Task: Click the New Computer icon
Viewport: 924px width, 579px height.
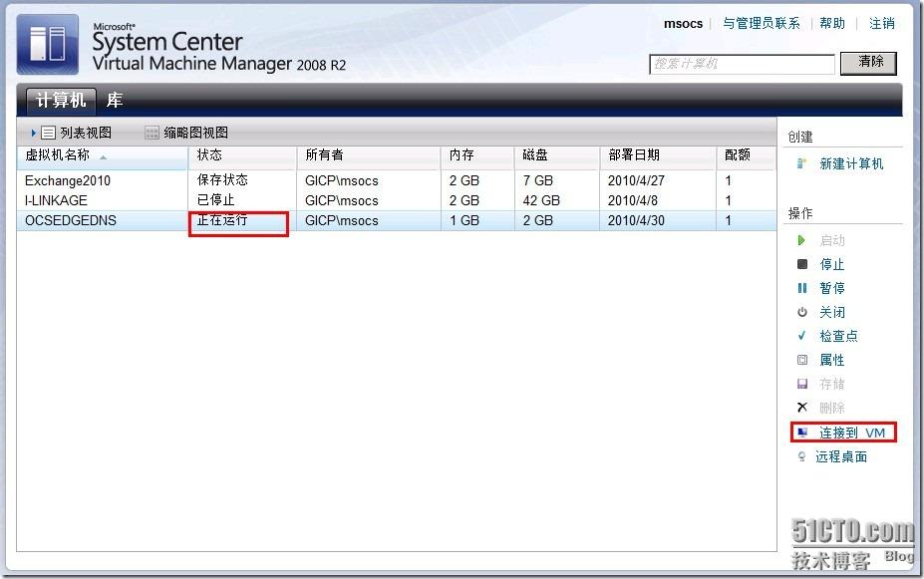Action: coord(800,163)
